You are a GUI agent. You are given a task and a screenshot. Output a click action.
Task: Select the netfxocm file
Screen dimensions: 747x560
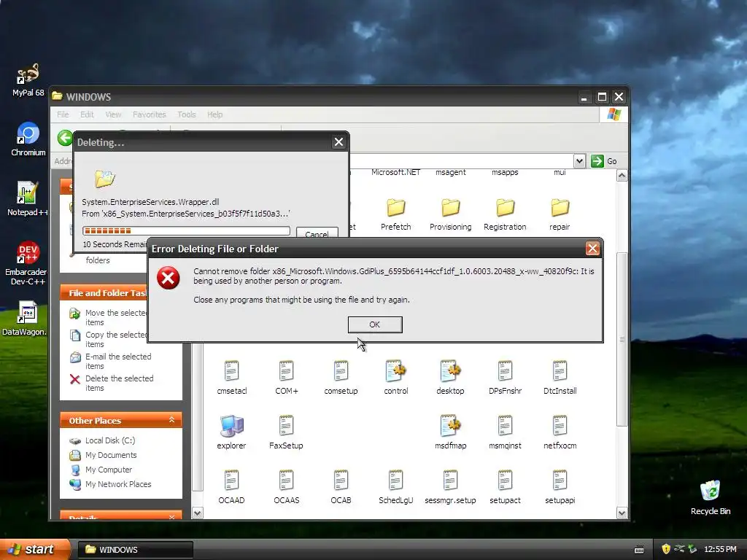tap(560, 432)
